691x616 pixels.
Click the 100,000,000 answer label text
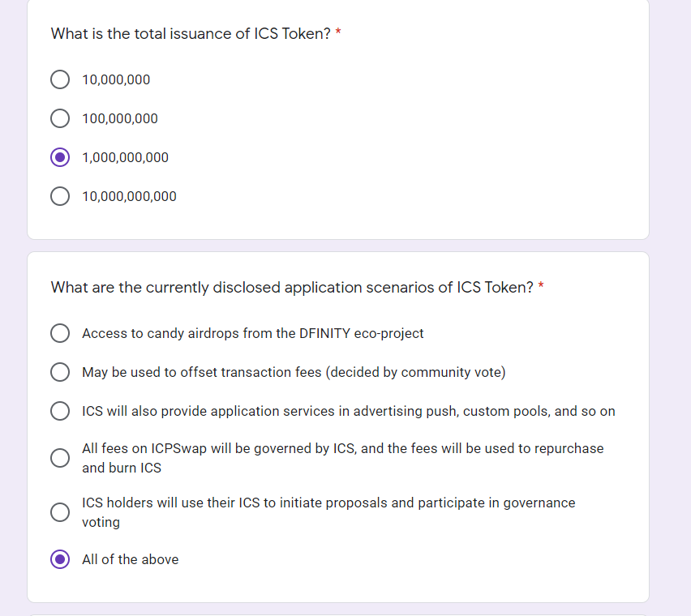[120, 118]
